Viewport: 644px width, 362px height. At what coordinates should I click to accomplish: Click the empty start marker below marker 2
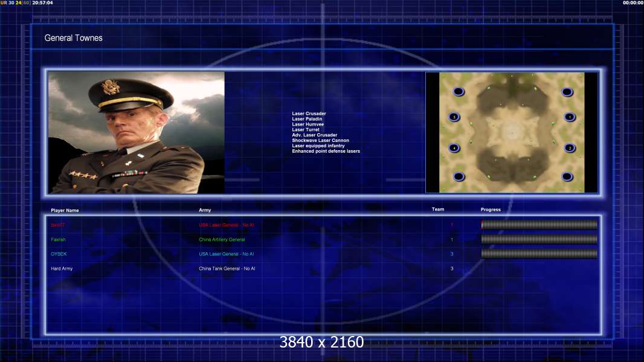567,177
